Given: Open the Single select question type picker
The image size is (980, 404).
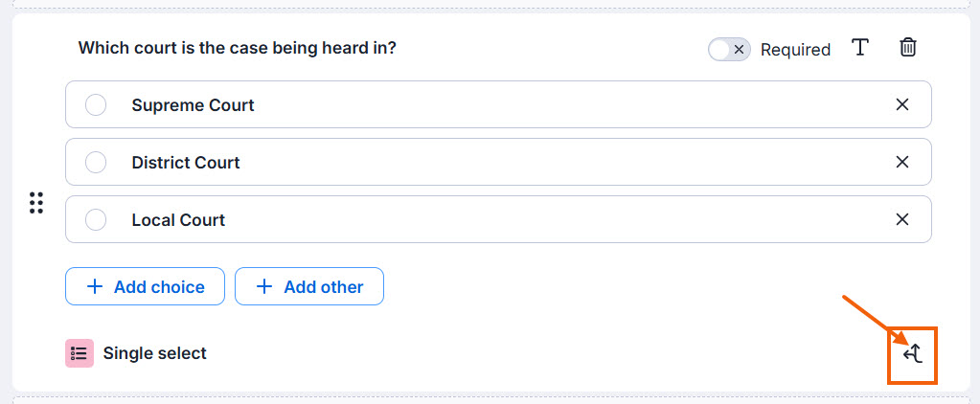Looking at the screenshot, I should [136, 353].
